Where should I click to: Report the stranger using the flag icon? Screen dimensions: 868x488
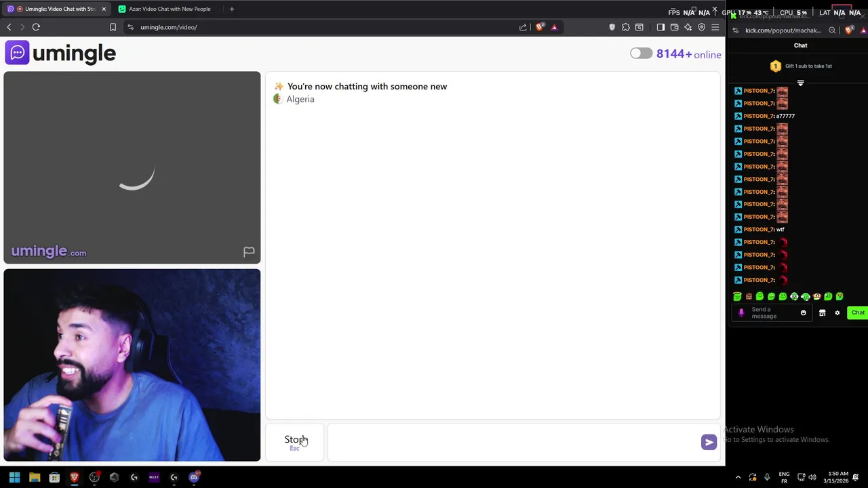pyautogui.click(x=249, y=252)
